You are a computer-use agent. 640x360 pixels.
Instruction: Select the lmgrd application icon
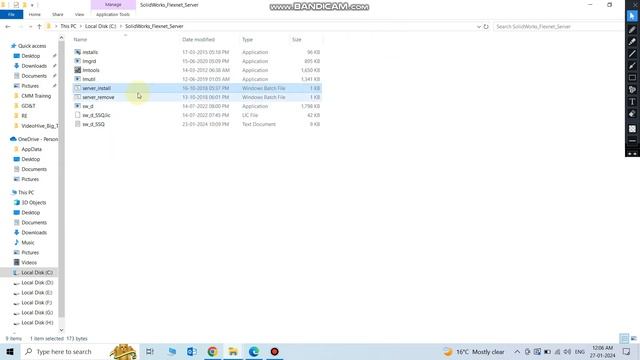(78, 61)
